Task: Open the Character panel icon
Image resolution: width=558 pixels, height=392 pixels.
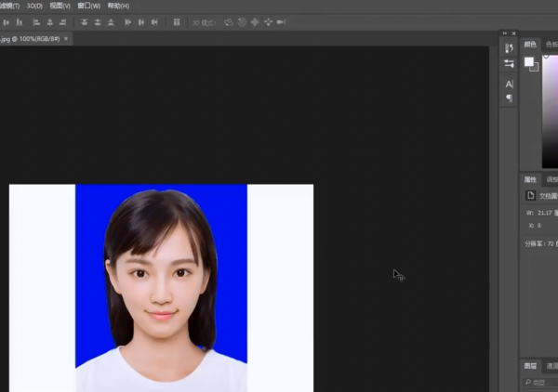Action: pos(509,84)
